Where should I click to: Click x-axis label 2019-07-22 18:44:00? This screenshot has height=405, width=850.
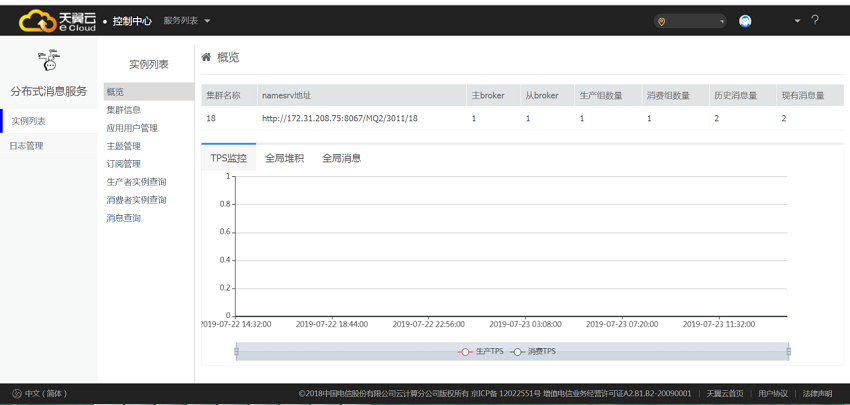click(332, 324)
